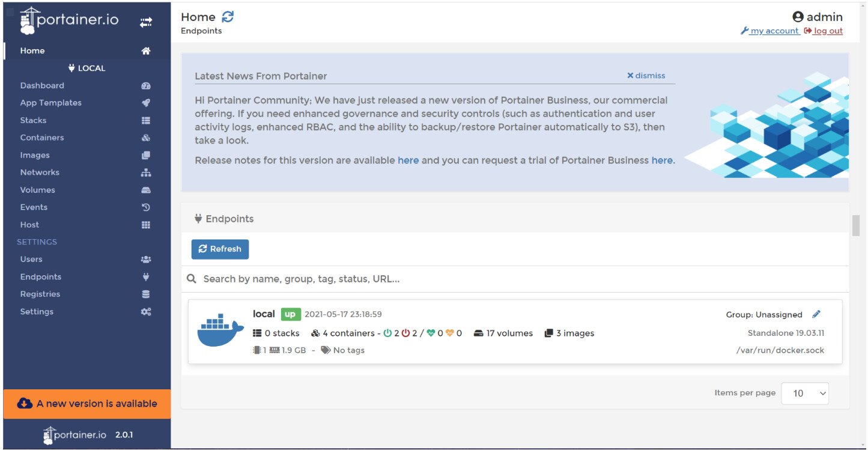Click the App Templates rocket icon
This screenshot has height=450, width=868.
(146, 103)
